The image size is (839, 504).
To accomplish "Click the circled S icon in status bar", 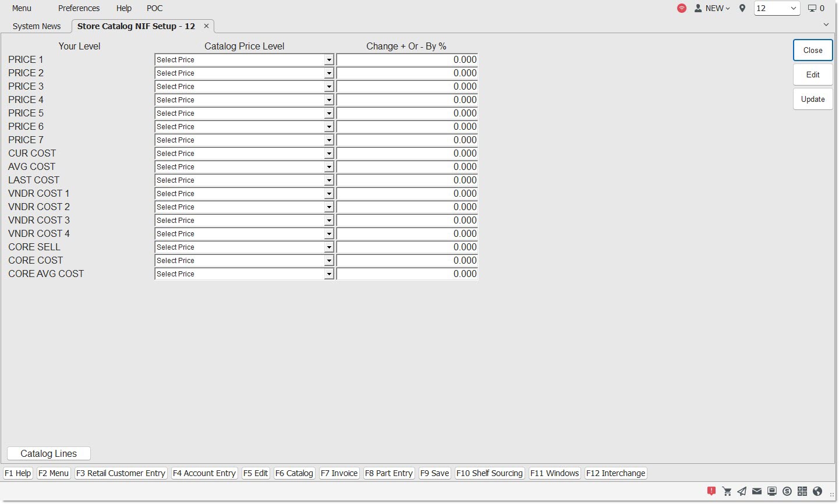I will (x=787, y=491).
